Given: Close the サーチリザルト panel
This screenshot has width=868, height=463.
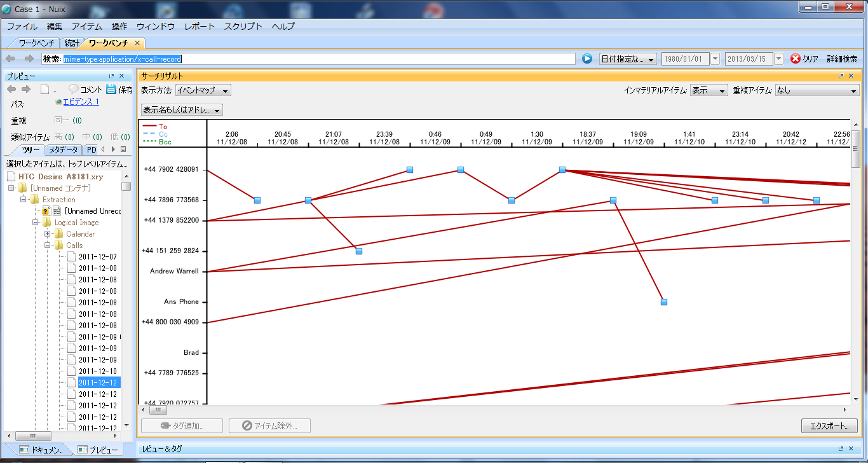Looking at the screenshot, I should pyautogui.click(x=852, y=76).
